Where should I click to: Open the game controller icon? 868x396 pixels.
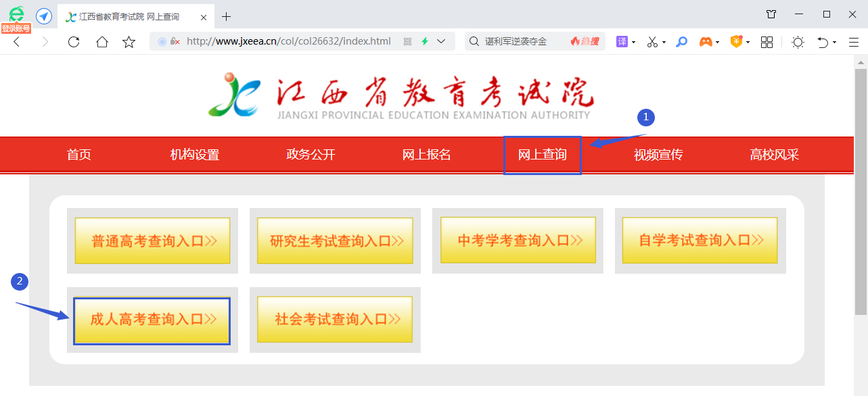(706, 42)
